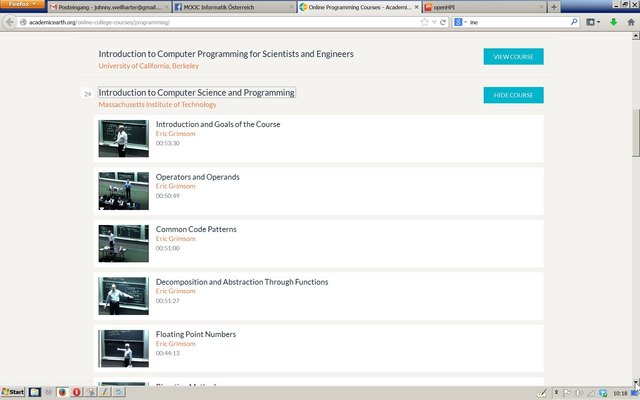The height and width of the screenshot is (400, 640).
Task: Open the downloads green arrow
Action: [613, 22]
